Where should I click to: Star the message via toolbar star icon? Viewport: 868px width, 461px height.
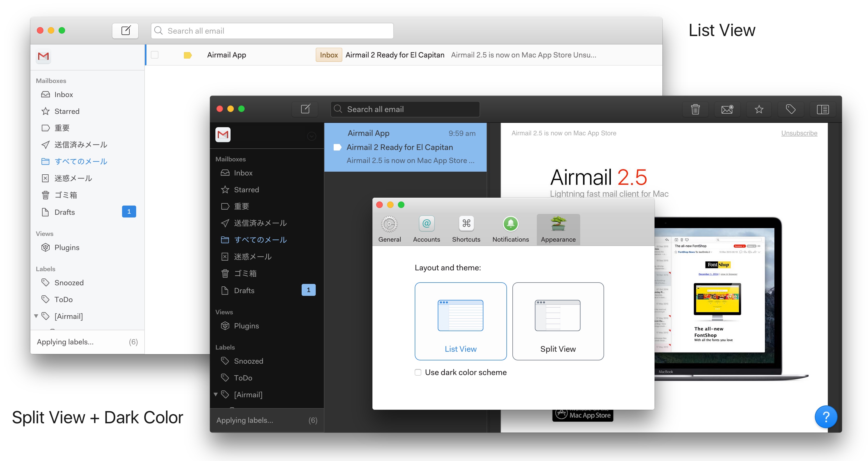(759, 109)
